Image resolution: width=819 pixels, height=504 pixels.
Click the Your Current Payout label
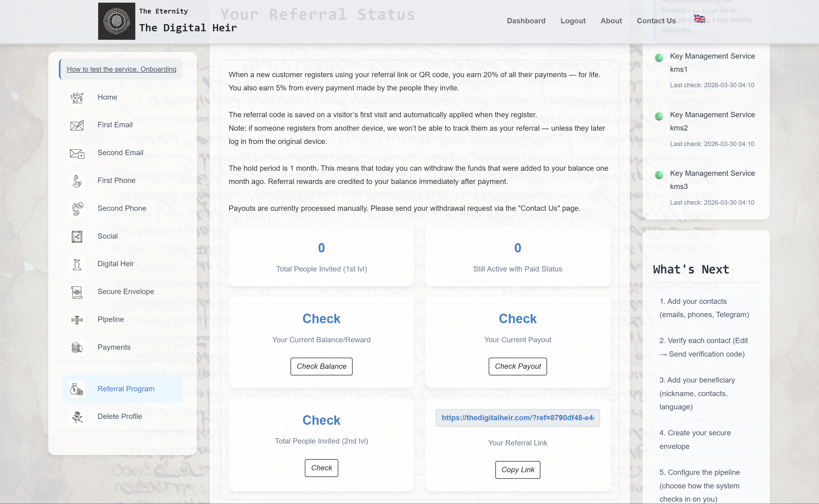(x=518, y=340)
